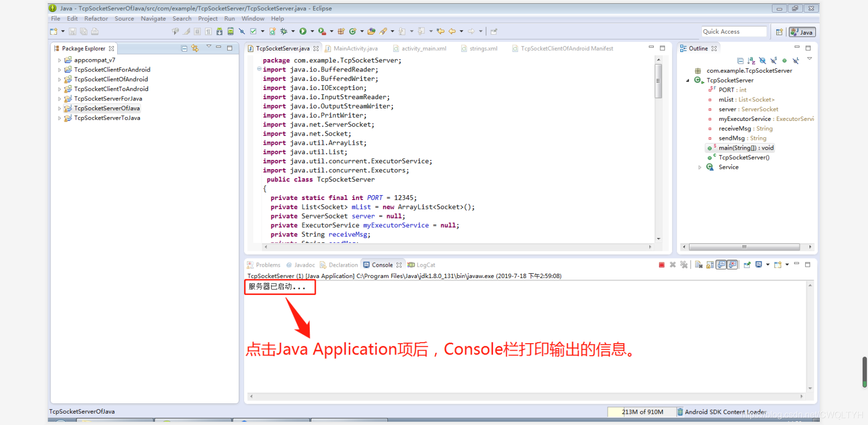
Task: Pin the Console view
Action: [x=747, y=265]
